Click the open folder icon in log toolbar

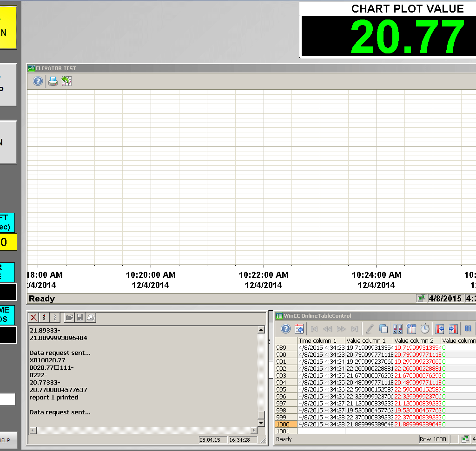coord(70,318)
